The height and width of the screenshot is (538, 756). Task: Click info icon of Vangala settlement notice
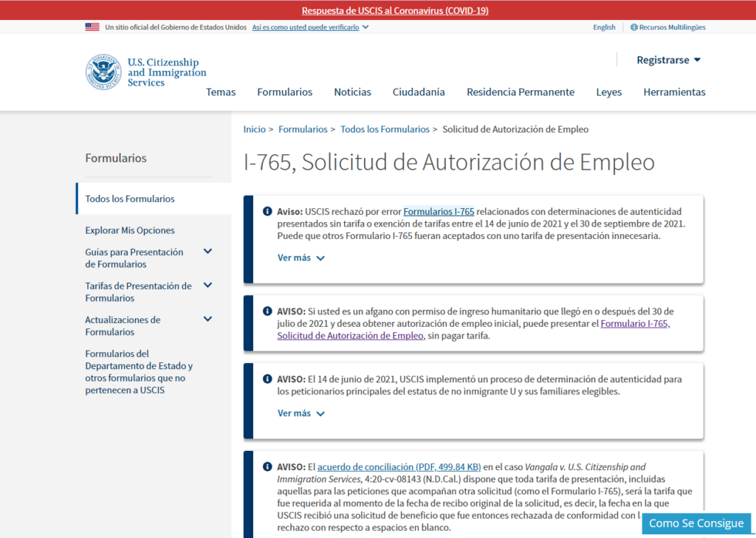(267, 466)
